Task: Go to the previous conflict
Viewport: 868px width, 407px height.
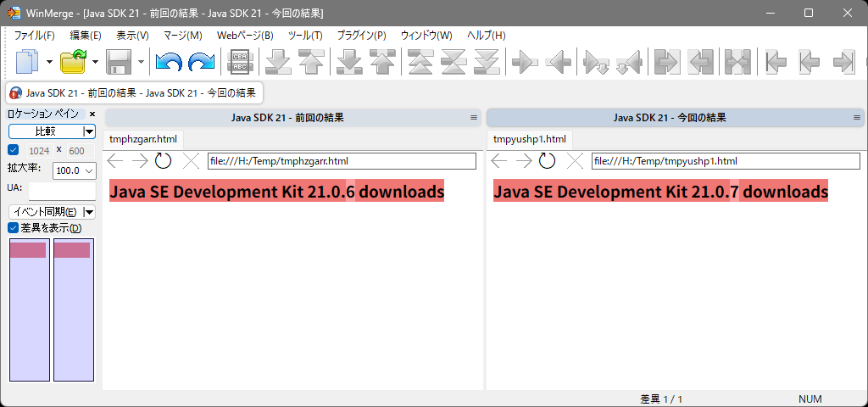Action: tap(382, 61)
